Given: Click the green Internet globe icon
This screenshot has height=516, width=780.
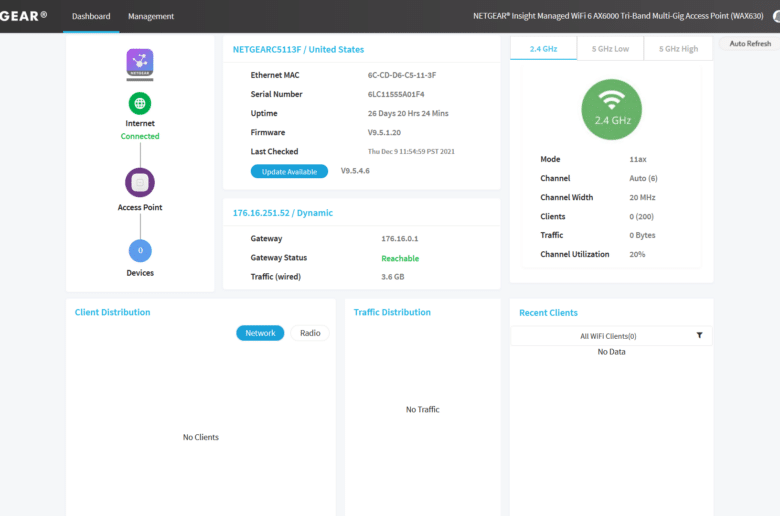Looking at the screenshot, I should pyautogui.click(x=140, y=103).
